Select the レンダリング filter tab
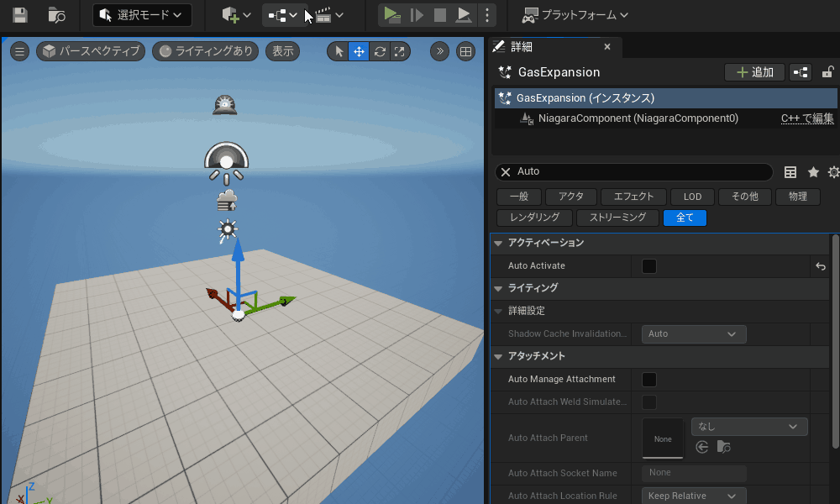 point(534,218)
